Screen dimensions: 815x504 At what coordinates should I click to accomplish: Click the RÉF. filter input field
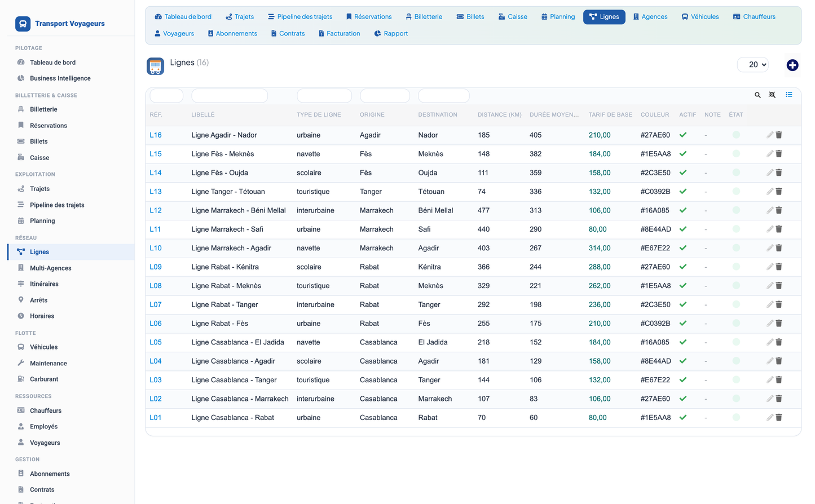[x=166, y=96]
